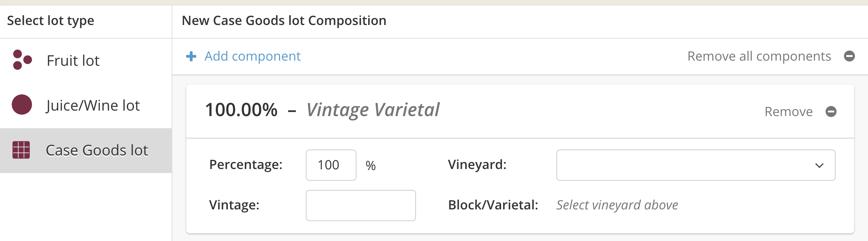Click the Case Goods lot grid icon
Viewport: 868px width, 241px height.
21,150
